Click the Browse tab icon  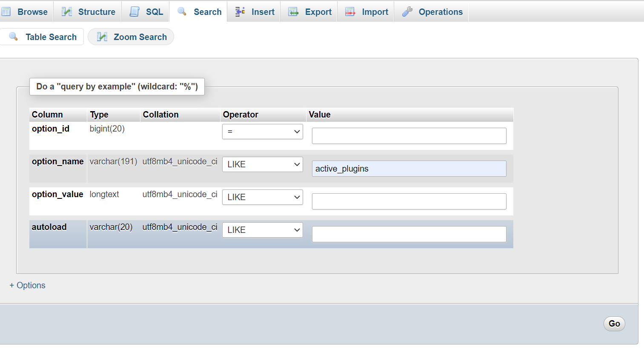[x=6, y=11]
